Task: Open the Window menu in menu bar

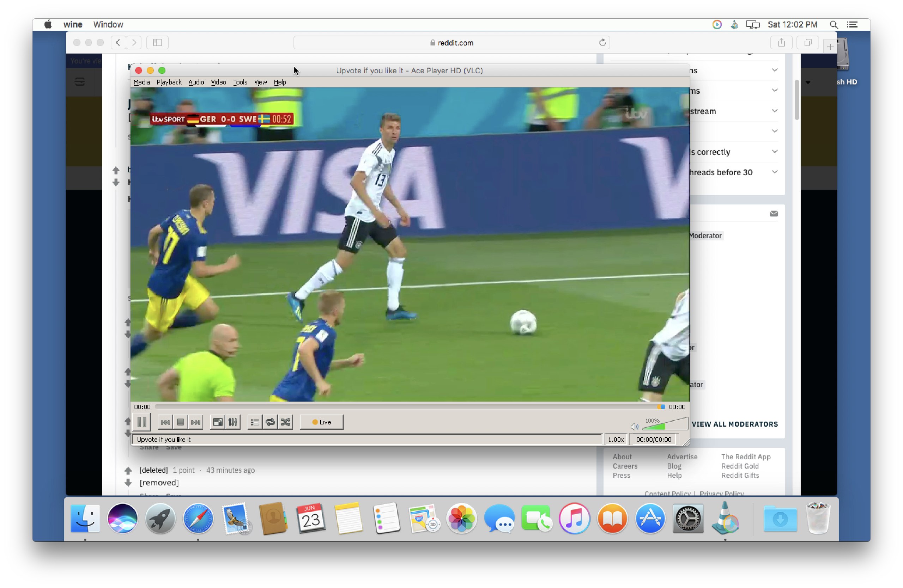Action: coord(108,24)
